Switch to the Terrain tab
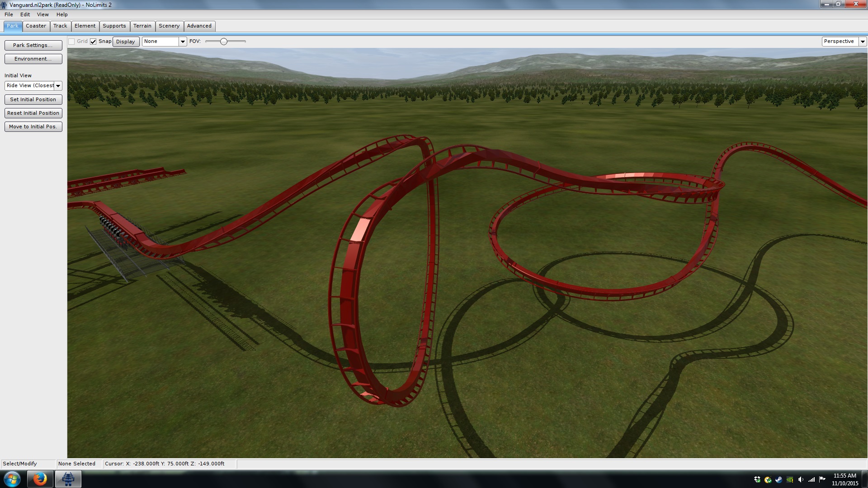The width and height of the screenshot is (868, 488). click(x=142, y=26)
